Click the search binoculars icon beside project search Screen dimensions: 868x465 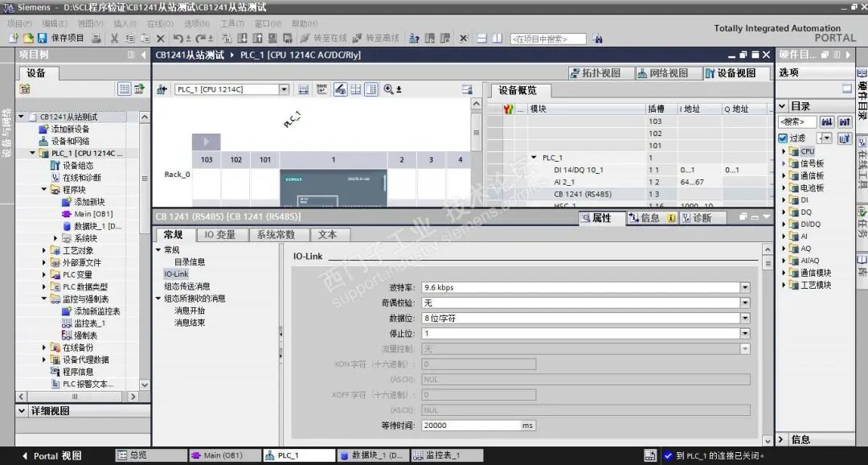coord(597,39)
